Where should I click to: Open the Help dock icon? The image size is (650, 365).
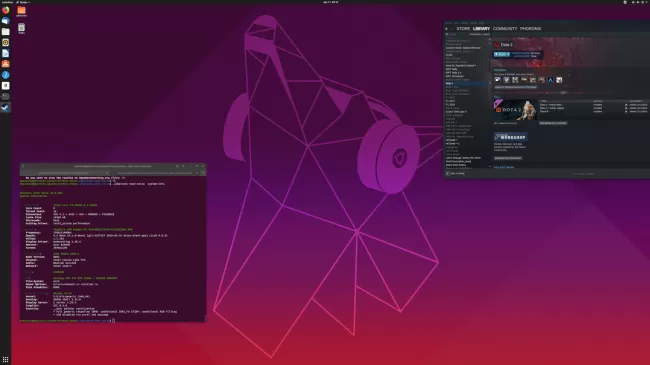(x=5, y=75)
